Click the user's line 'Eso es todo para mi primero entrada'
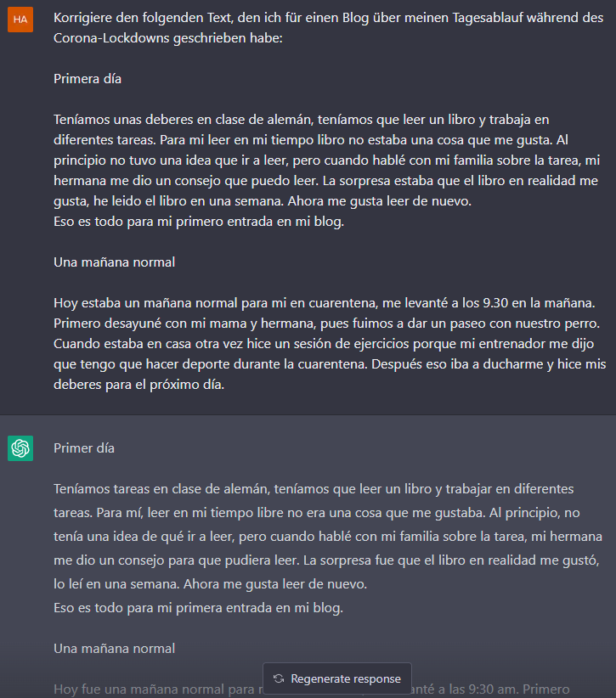 [x=199, y=222]
